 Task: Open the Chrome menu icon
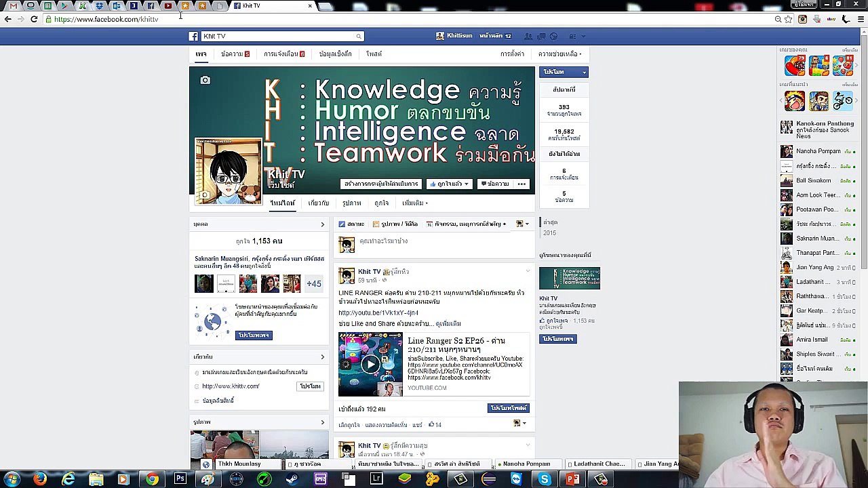[x=861, y=19]
